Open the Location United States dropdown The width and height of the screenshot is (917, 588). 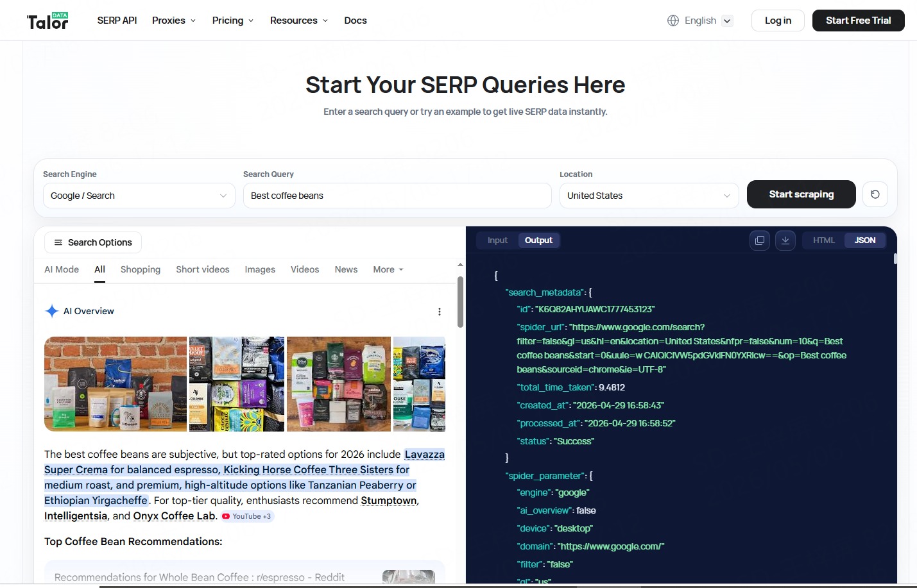click(649, 196)
